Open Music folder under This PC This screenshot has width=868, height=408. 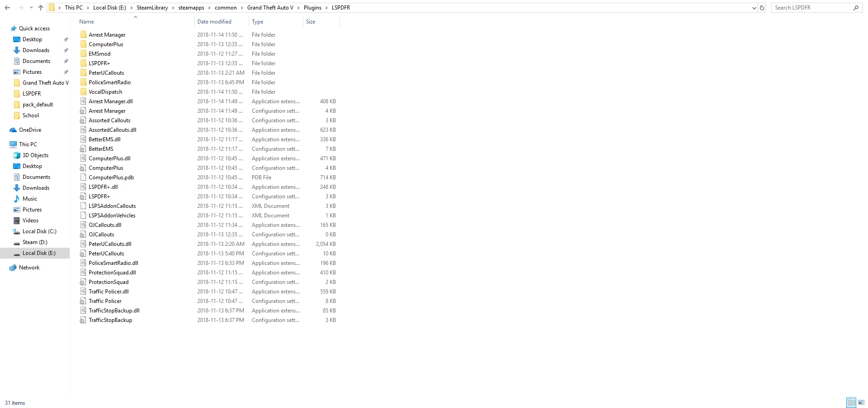coord(30,199)
